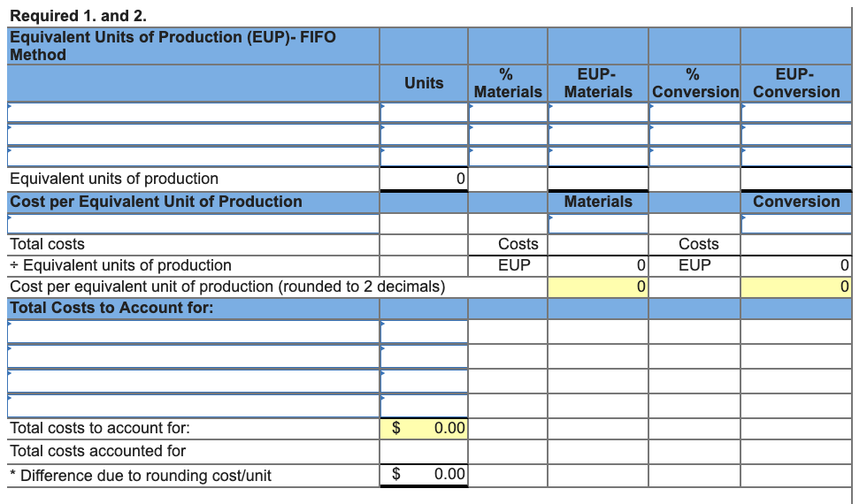Click the $ 0.00 rounding difference cell

click(x=424, y=475)
